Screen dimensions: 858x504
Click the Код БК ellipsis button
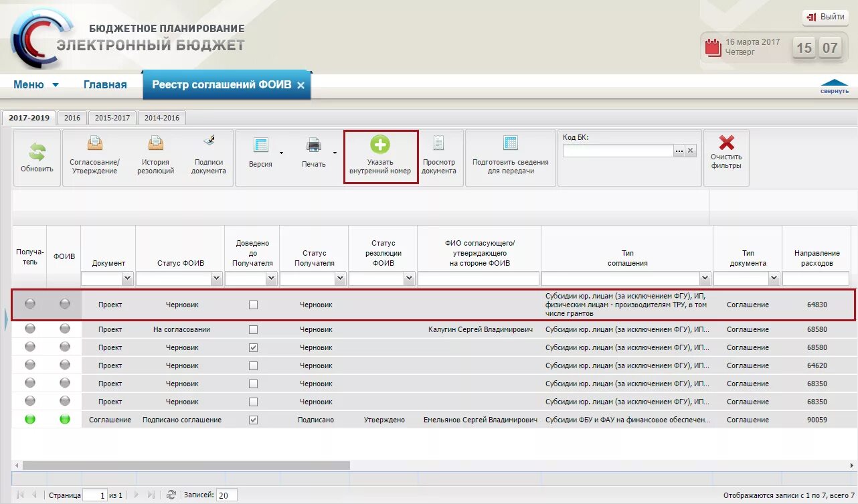[x=679, y=151]
